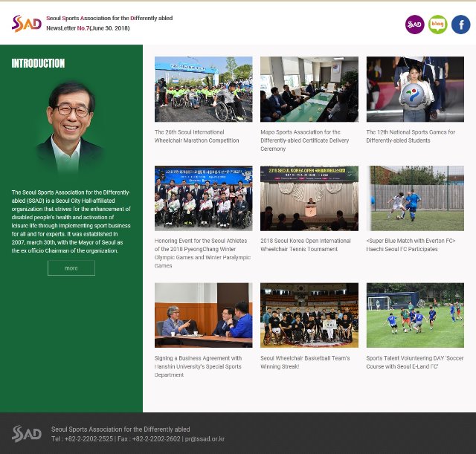The image size is (476, 454).
Task: Read the Wheelchair Basketball Winning Streak article
Action: 305,362
